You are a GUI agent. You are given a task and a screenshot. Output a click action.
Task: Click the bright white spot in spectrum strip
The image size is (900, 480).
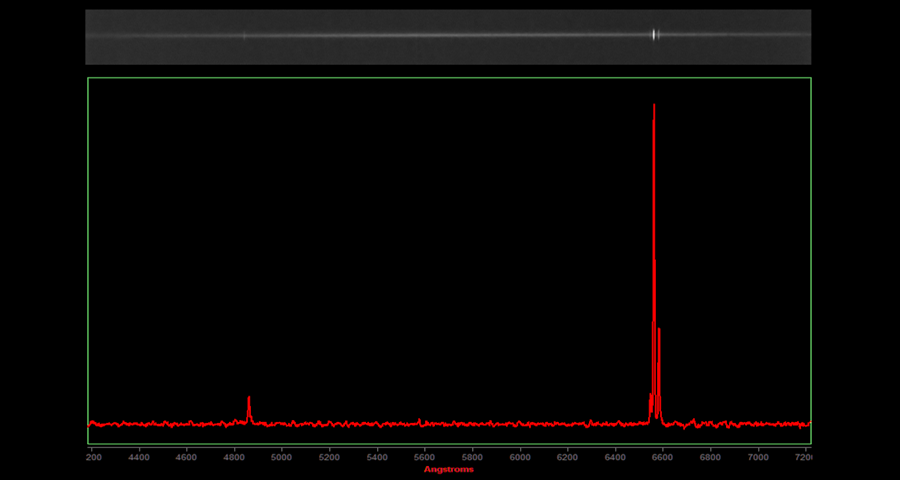655,34
